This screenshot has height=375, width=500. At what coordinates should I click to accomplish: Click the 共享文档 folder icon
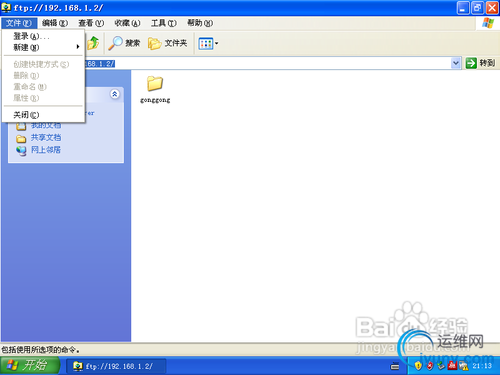(x=21, y=138)
